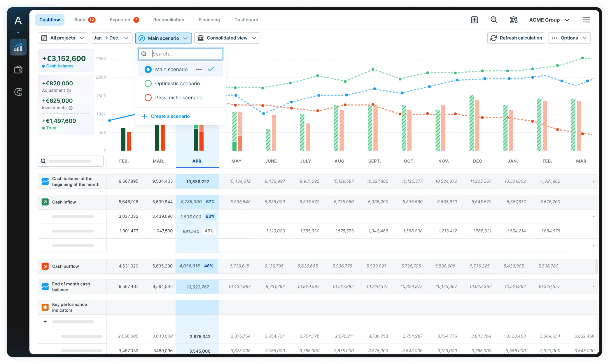Screen dimensions: 609x364
Task: Collapse the key performance indicators sub-row arrow
Action: (45, 322)
